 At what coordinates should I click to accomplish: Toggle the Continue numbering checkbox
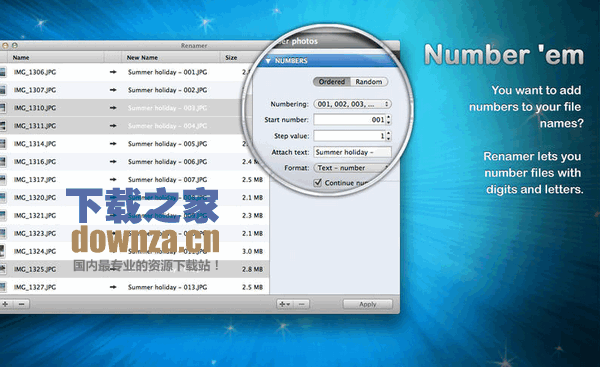[318, 183]
